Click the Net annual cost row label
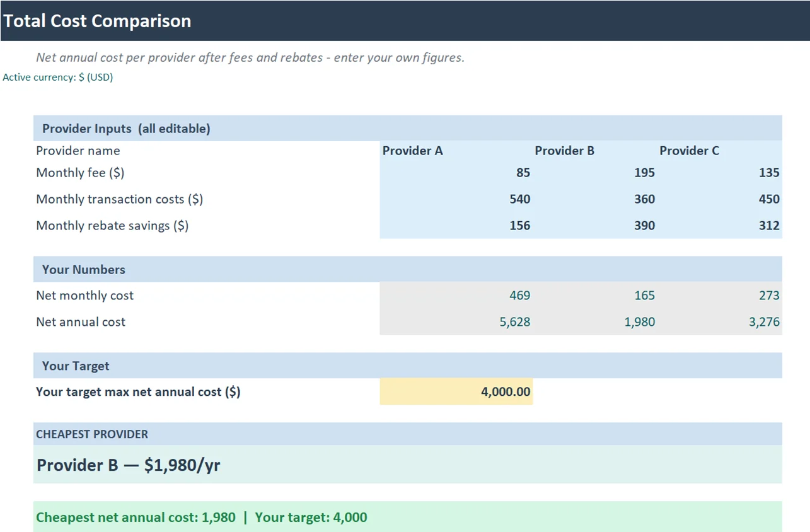810x532 pixels. pos(81,321)
